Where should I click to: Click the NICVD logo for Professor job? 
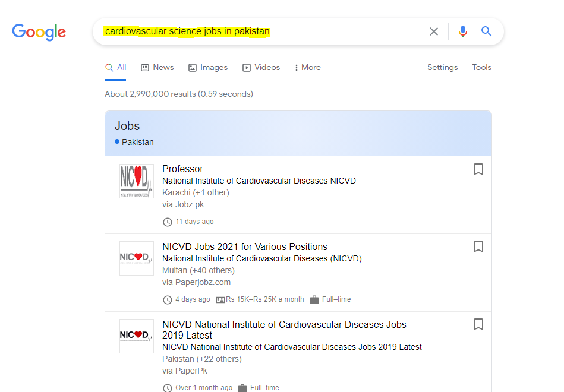(x=137, y=181)
